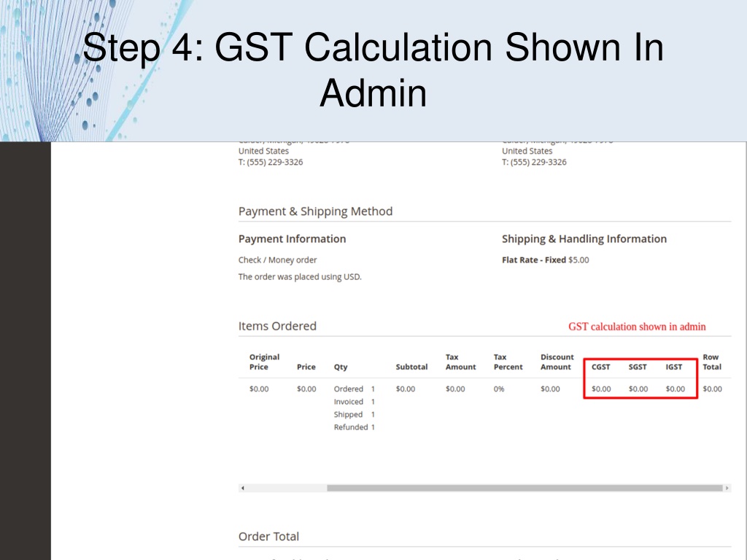Click the Tax Percent column header
Image resolution: width=747 pixels, height=560 pixels.
508,362
